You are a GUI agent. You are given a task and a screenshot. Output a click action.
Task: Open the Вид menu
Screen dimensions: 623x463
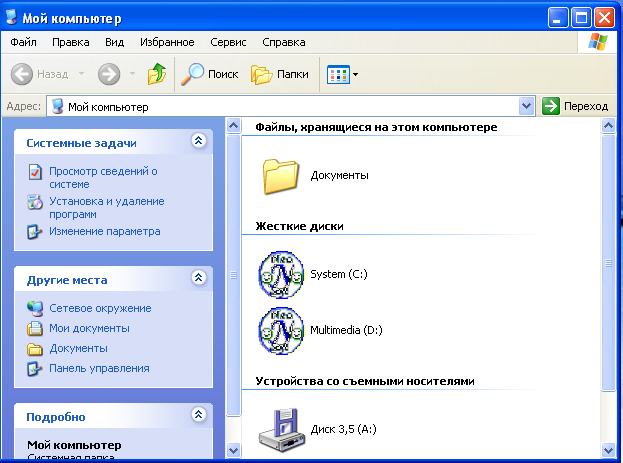[114, 42]
